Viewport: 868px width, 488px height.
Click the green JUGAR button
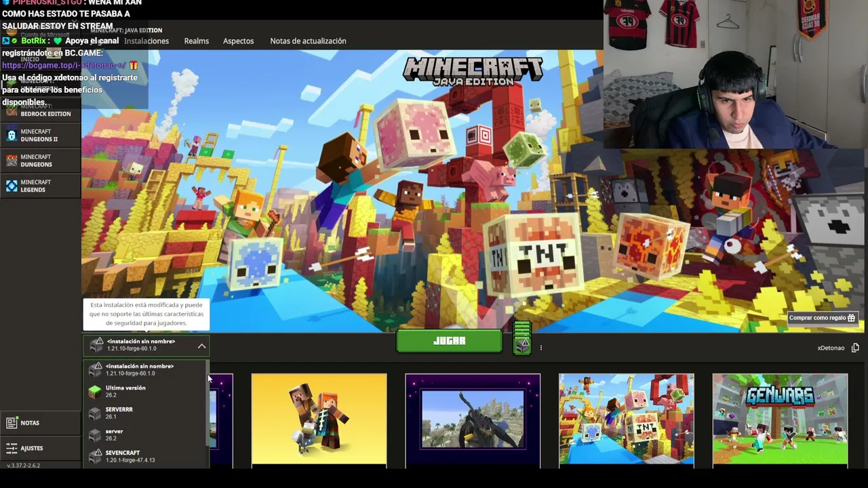tap(449, 341)
